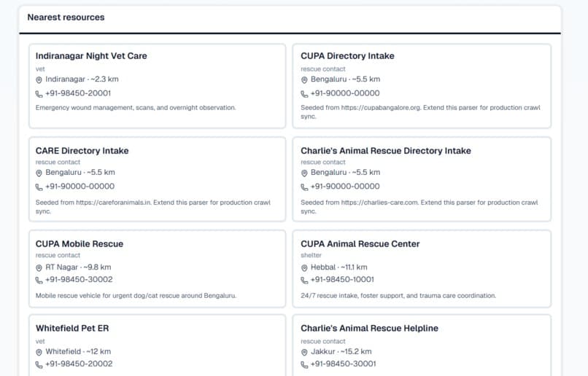Click location pin next to Whitefield
The width and height of the screenshot is (588, 376).
click(x=39, y=352)
